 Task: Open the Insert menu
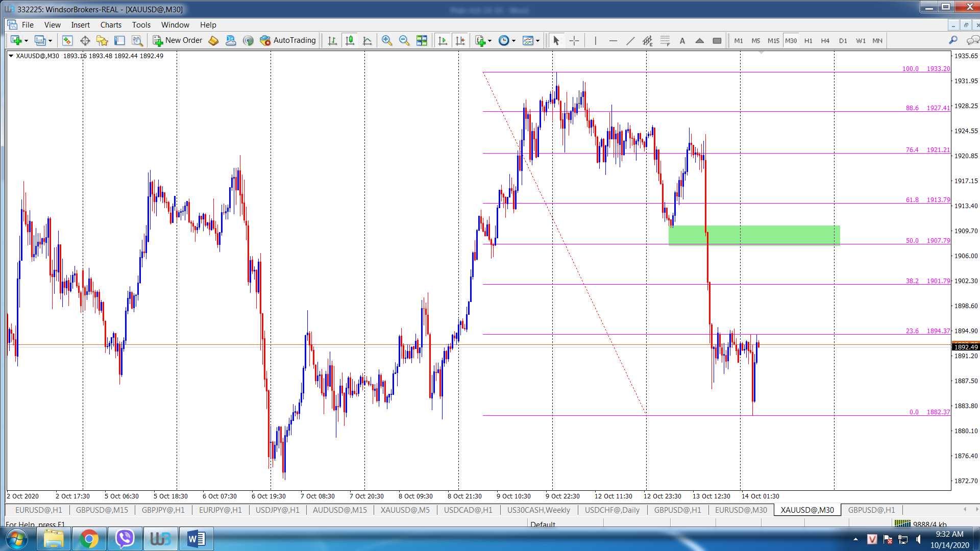pos(80,24)
